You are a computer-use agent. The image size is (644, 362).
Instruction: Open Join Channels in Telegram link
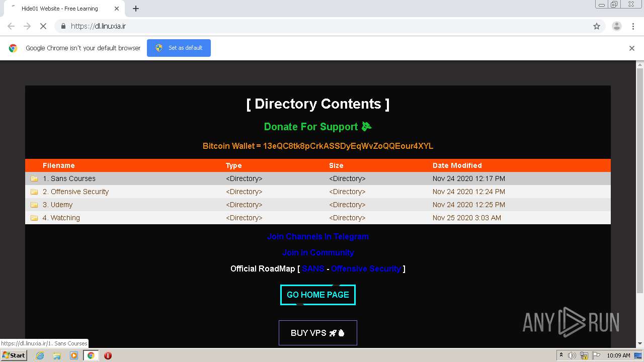(x=318, y=236)
